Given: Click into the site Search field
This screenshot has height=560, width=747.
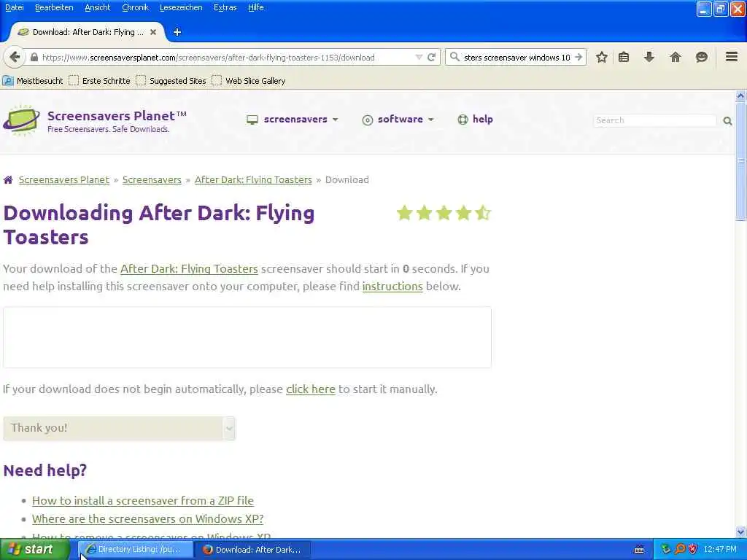Looking at the screenshot, I should [654, 120].
